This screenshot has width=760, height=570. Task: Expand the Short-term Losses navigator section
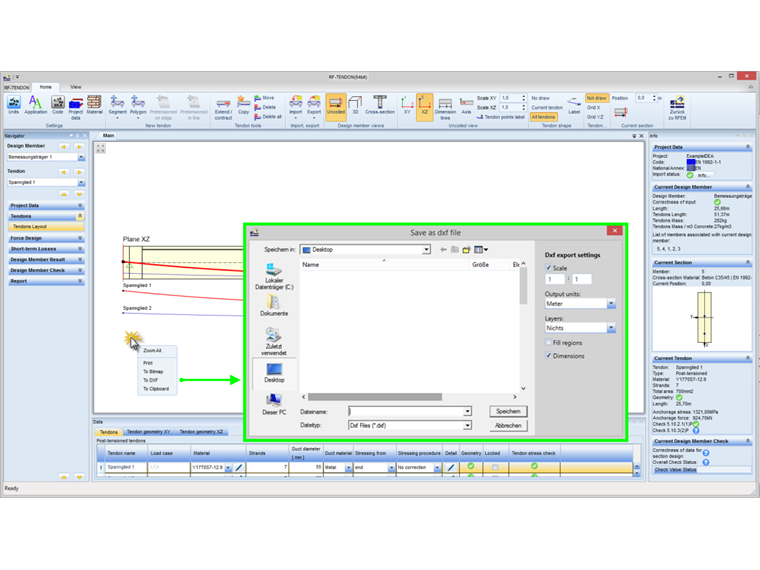46,249
